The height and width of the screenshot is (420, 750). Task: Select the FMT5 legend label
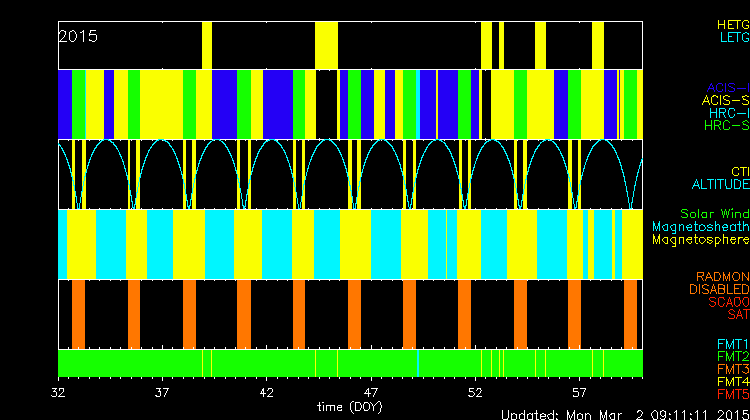pyautogui.click(x=731, y=395)
